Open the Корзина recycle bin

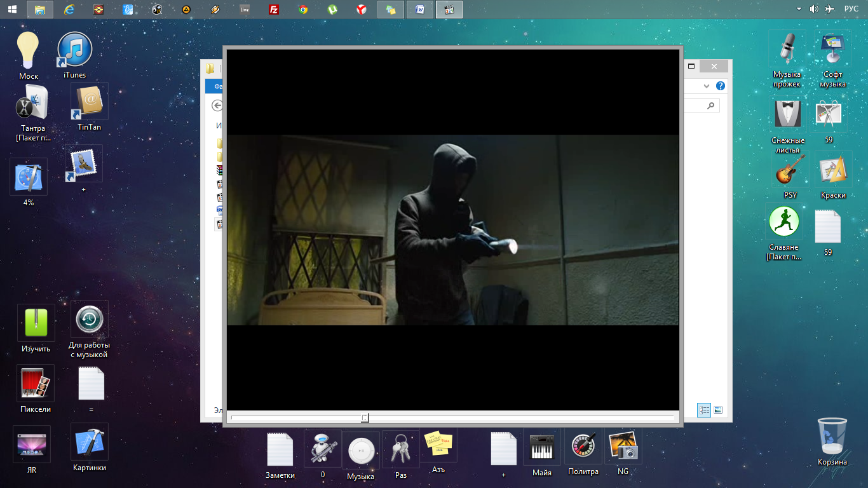832,442
